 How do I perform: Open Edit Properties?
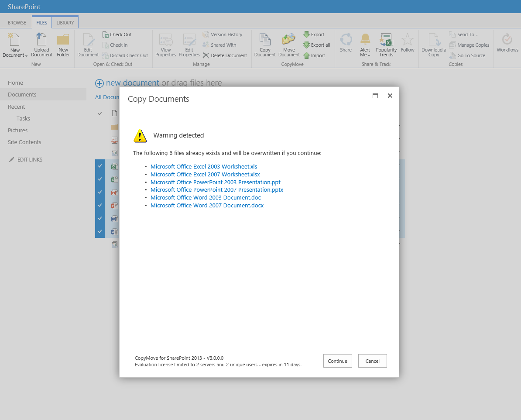[189, 45]
